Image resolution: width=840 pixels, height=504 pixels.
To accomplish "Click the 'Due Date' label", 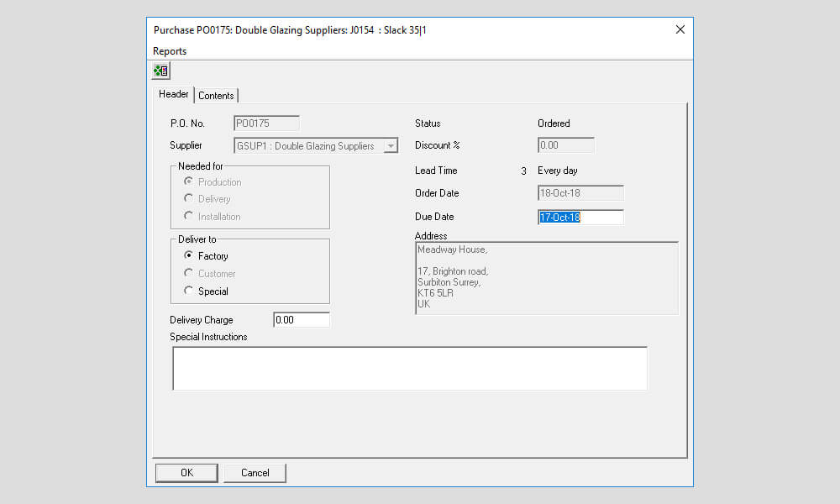I will click(434, 217).
